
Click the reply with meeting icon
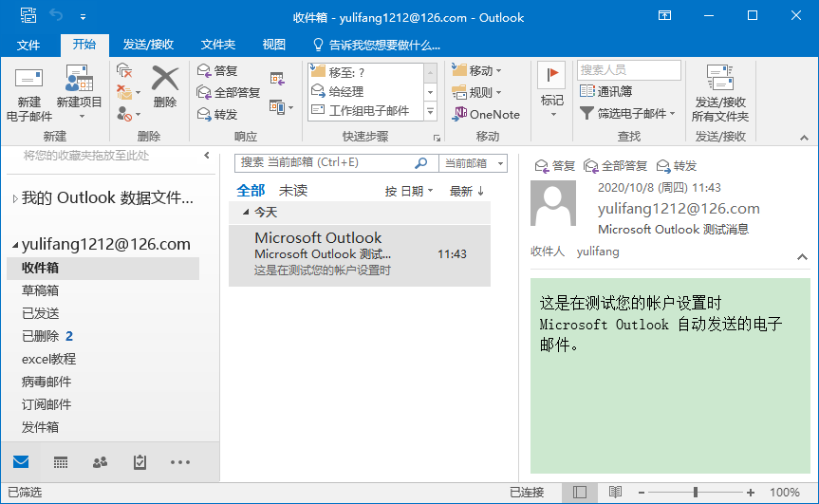(x=277, y=79)
